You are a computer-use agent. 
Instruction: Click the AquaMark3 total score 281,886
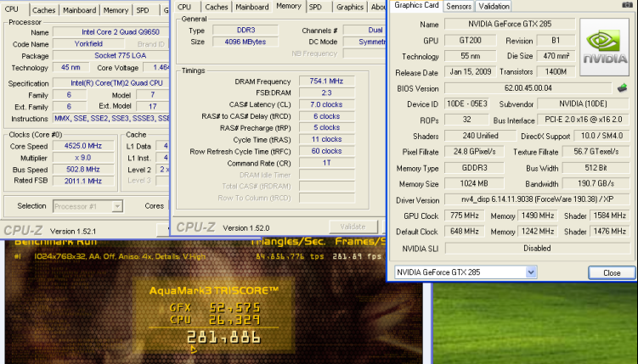[x=223, y=337]
